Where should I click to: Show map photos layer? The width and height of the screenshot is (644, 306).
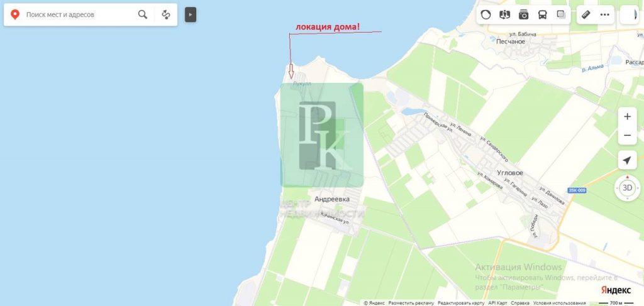[x=523, y=15]
